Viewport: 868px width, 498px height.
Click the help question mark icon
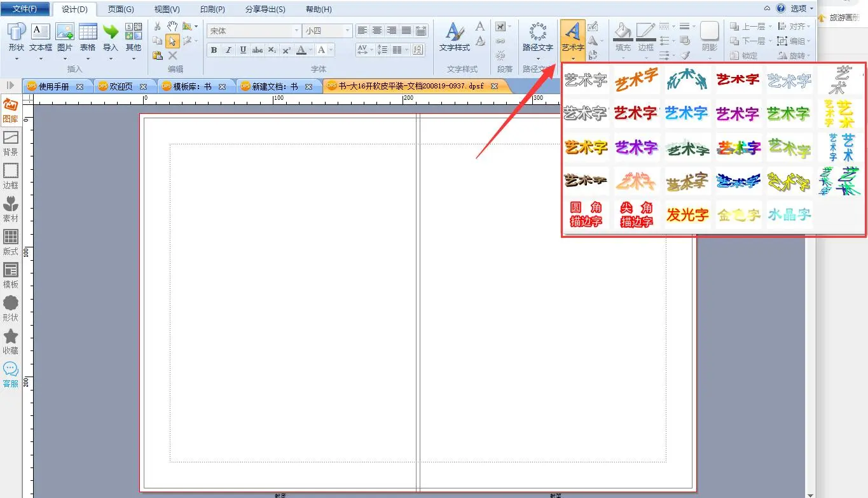tap(780, 8)
